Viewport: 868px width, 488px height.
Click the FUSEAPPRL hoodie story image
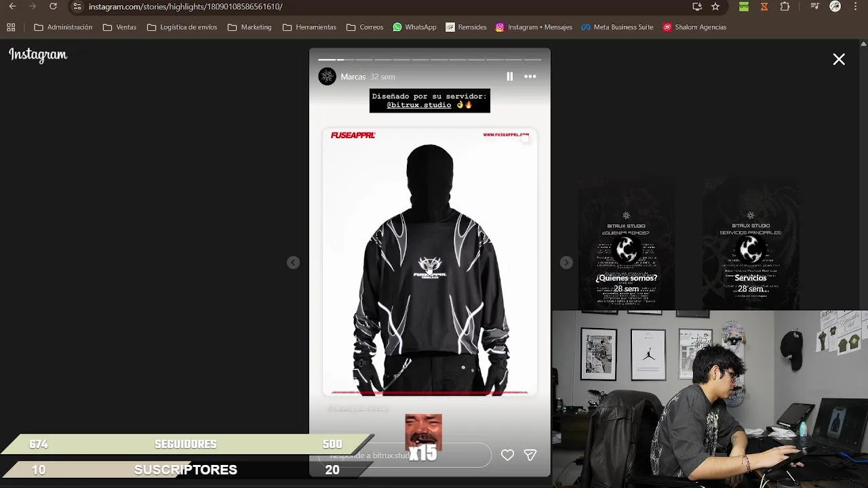click(x=429, y=262)
